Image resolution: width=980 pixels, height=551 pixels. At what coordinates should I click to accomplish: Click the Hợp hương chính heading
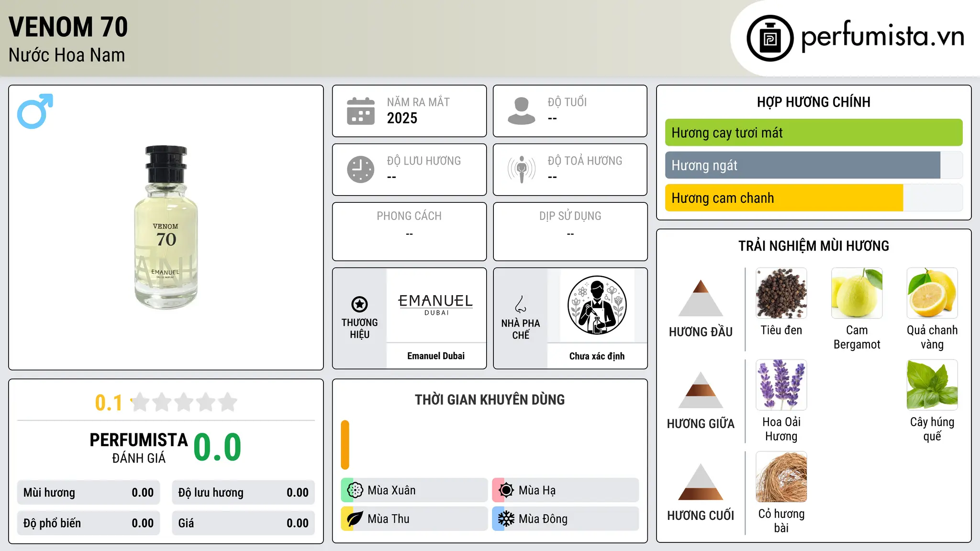coord(813,102)
